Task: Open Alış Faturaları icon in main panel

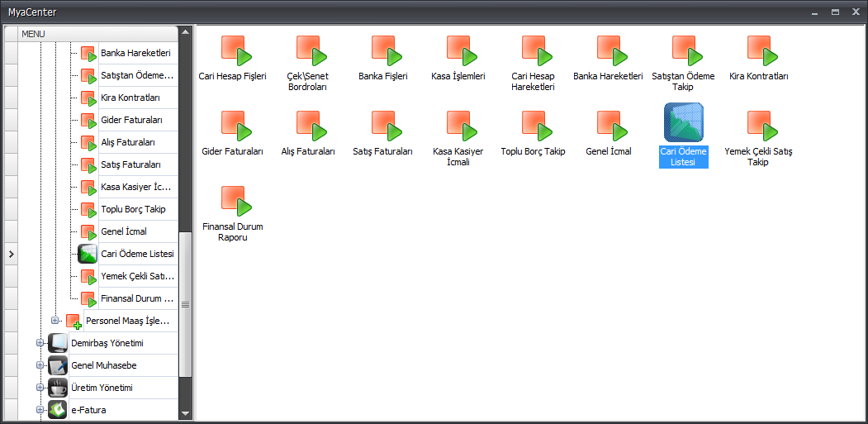Action: click(x=311, y=126)
